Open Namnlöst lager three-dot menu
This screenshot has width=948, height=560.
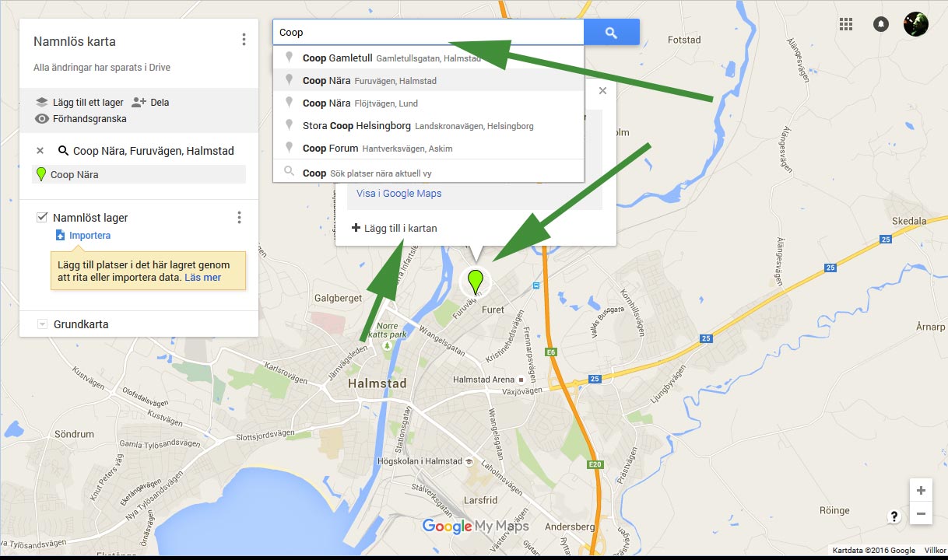click(239, 218)
